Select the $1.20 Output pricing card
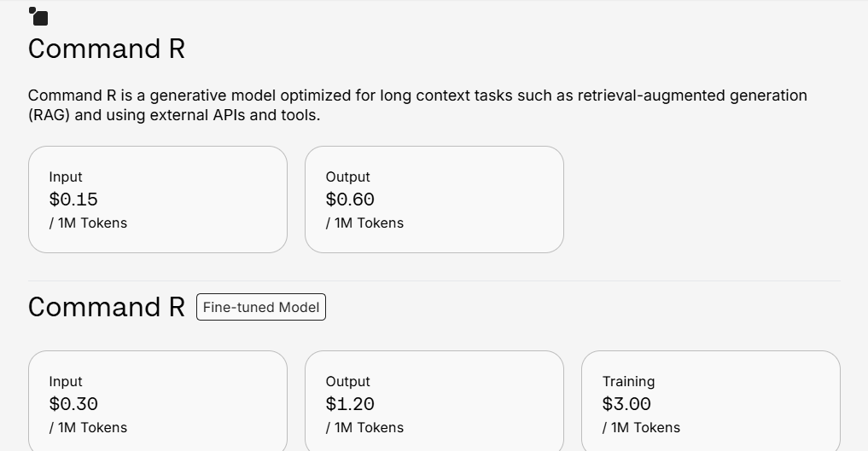868x451 pixels. pos(434,401)
